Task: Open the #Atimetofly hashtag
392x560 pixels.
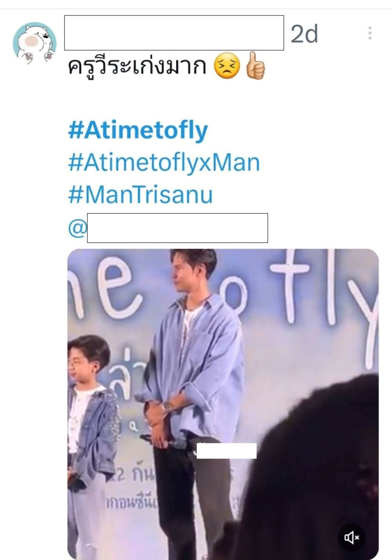Action: click(138, 130)
